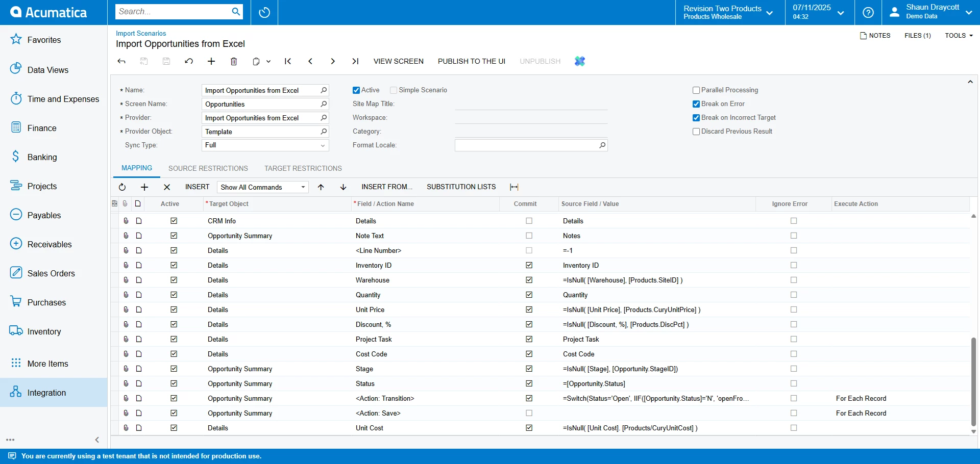Click the INSERT button in mapping toolbar

pos(198,187)
